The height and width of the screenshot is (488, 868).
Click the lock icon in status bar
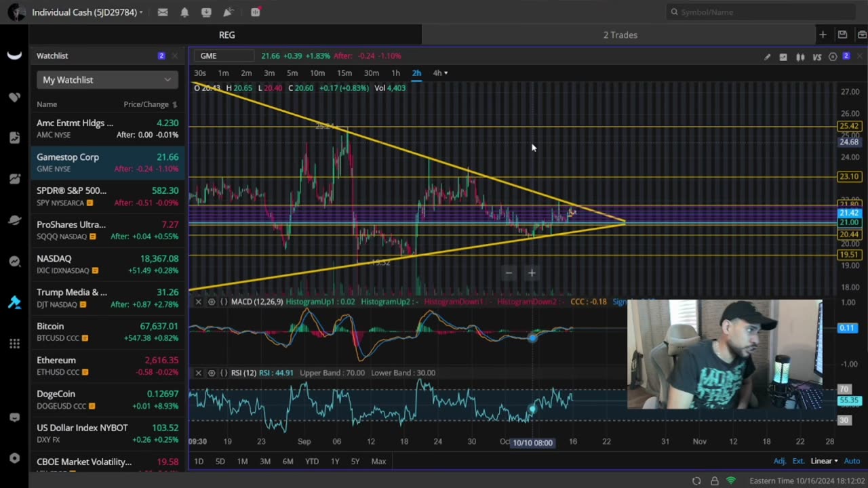pyautogui.click(x=714, y=481)
